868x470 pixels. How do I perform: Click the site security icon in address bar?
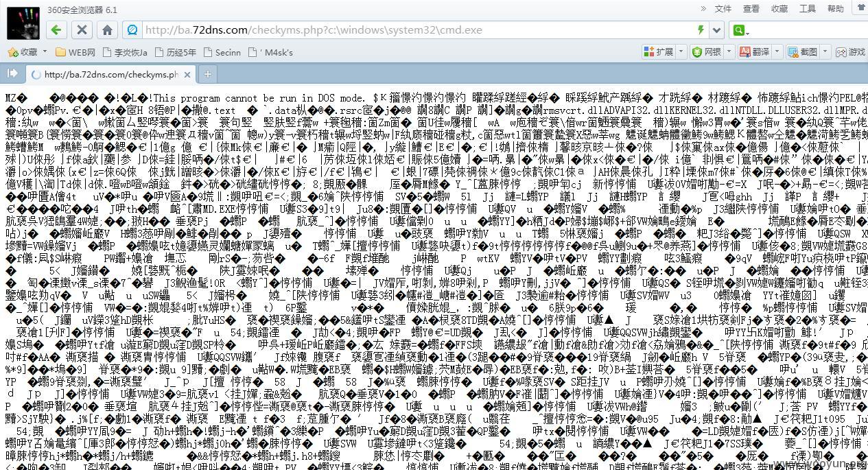(133, 30)
